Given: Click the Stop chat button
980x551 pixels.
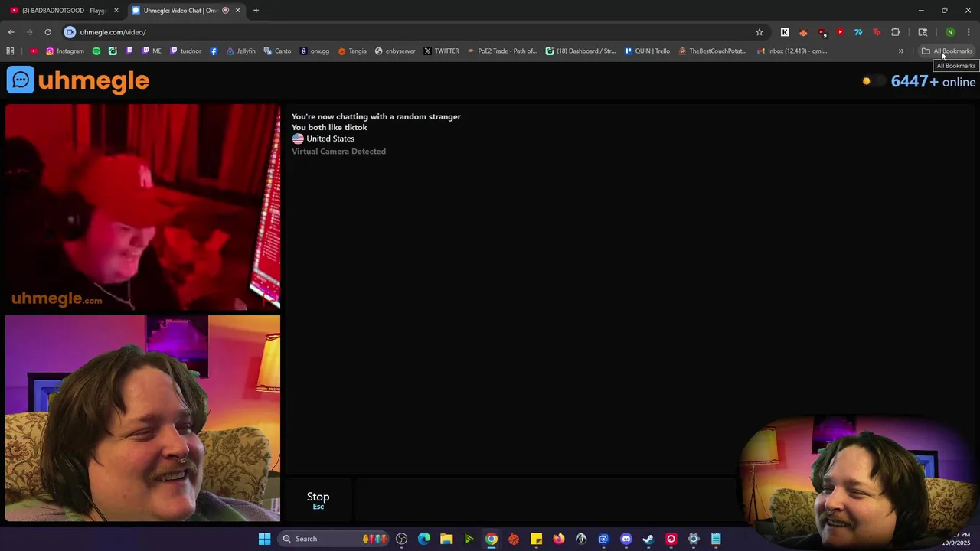Looking at the screenshot, I should [318, 500].
